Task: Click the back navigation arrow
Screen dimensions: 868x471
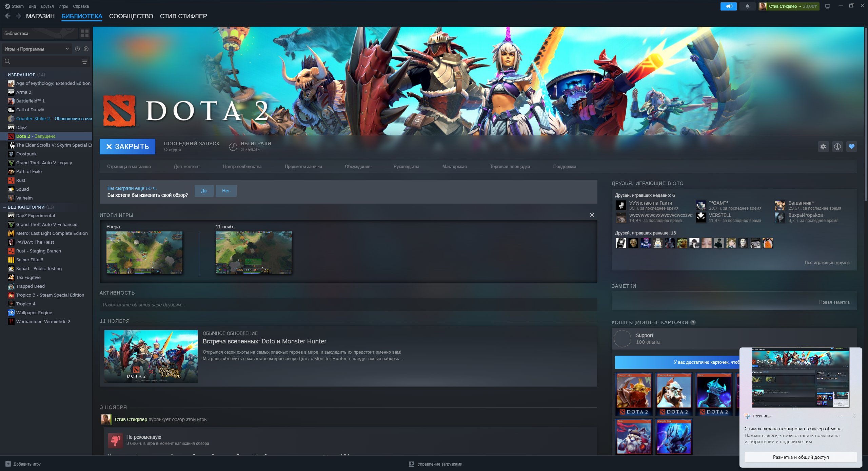Action: click(8, 16)
